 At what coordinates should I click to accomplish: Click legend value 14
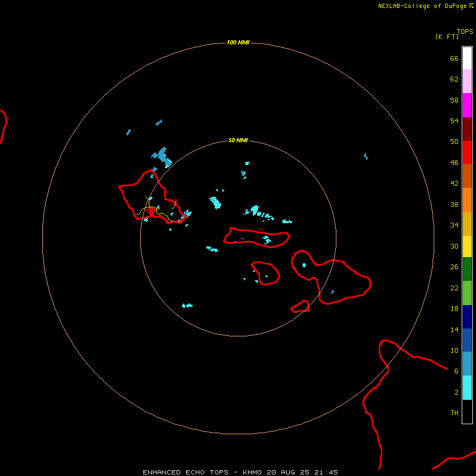click(x=454, y=329)
